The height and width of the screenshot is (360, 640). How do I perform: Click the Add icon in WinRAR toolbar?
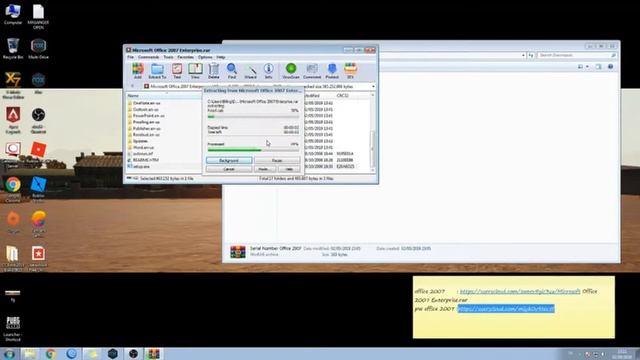138,70
